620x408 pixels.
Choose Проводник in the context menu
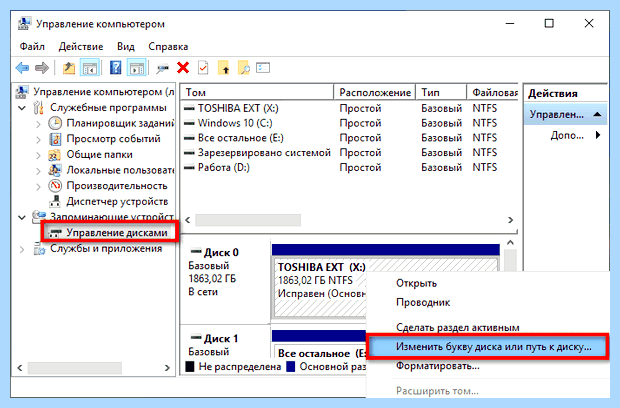tap(423, 302)
